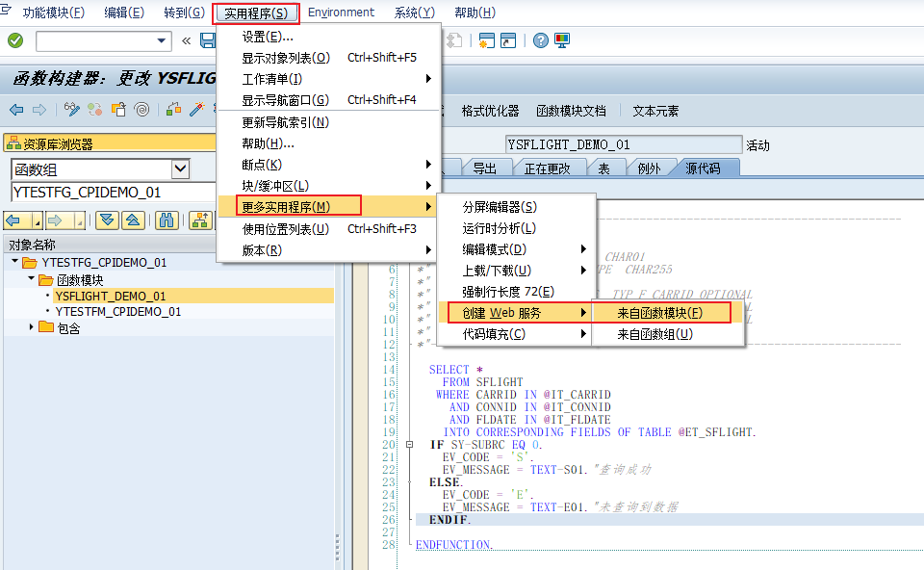This screenshot has height=570, width=924.
Task: Choose 更新导航索引(N) menu entry
Action: 329,122
